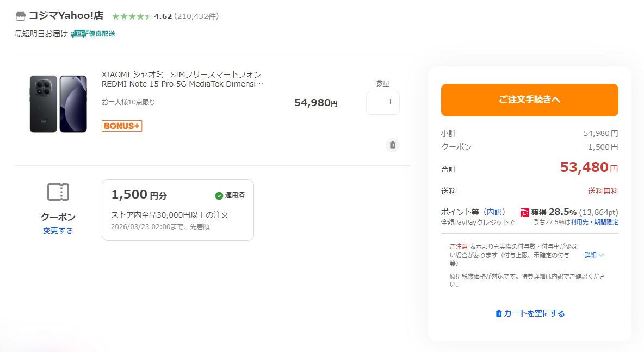Click the green star rating icons
Screen dimensions: 644x352
[131, 16]
